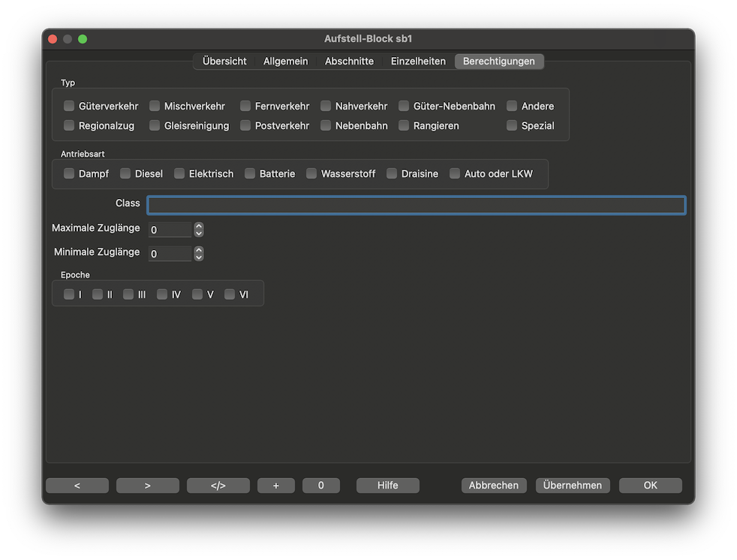The width and height of the screenshot is (737, 560).
Task: Adjust the Minimale Zuglänge stepper arrows
Action: [x=199, y=254]
